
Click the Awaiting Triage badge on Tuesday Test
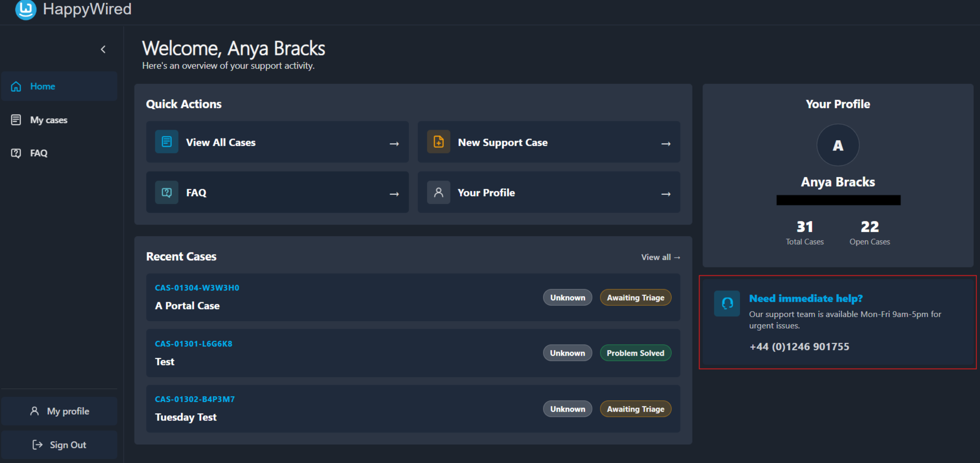point(635,409)
